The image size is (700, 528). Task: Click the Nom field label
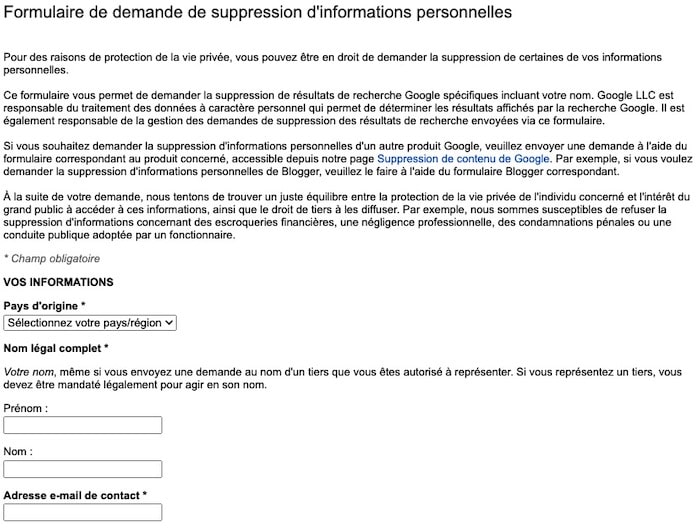[x=18, y=451]
